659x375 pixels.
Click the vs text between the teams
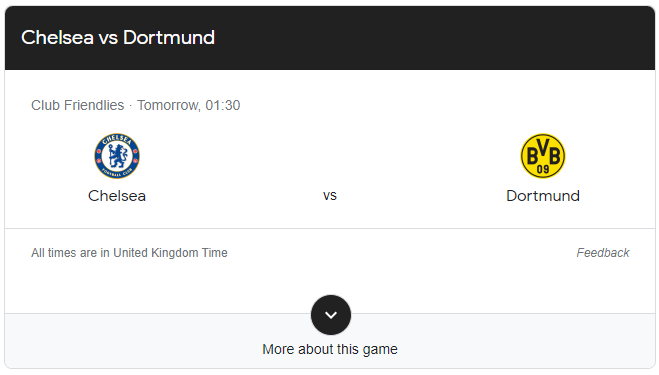click(330, 195)
